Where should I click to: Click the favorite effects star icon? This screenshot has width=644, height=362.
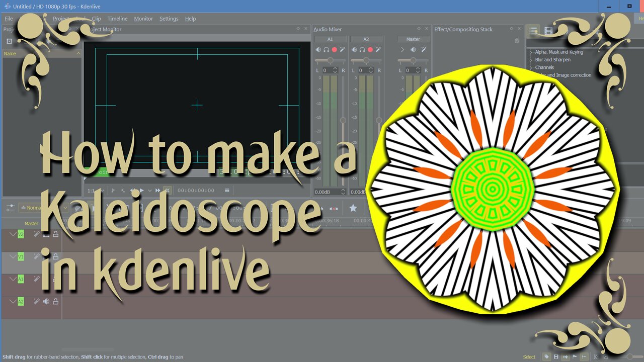[x=353, y=208]
